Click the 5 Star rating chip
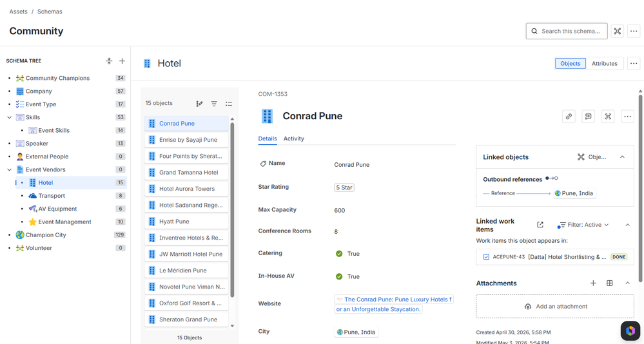 tap(344, 187)
